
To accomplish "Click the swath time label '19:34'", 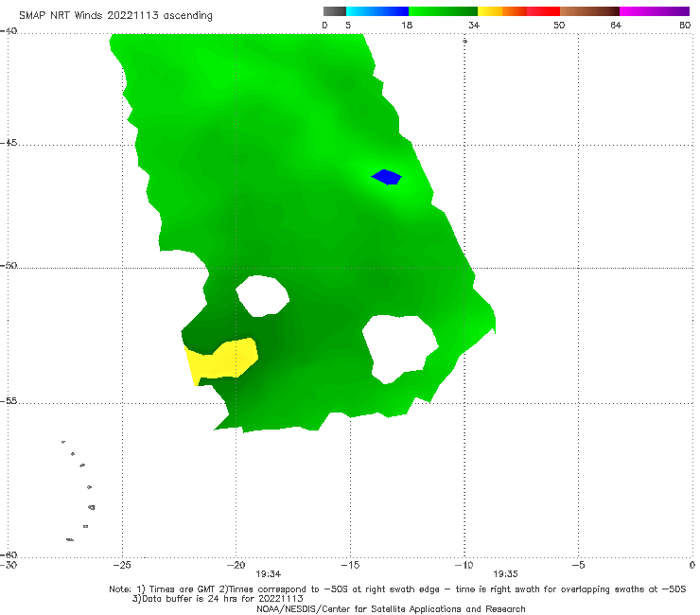I will 269,574.
